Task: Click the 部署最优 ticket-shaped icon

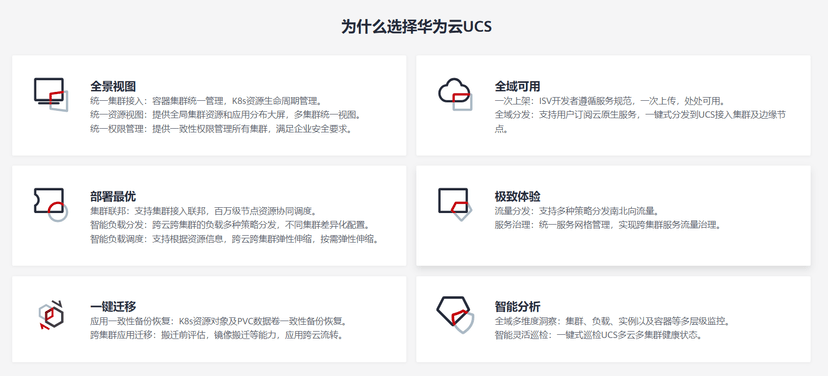Action: pyautogui.click(x=51, y=205)
